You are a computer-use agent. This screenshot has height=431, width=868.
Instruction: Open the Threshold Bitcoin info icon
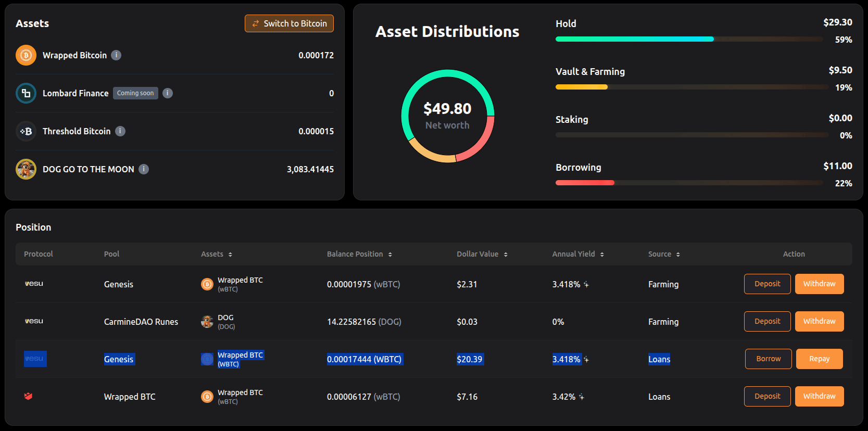click(x=120, y=131)
